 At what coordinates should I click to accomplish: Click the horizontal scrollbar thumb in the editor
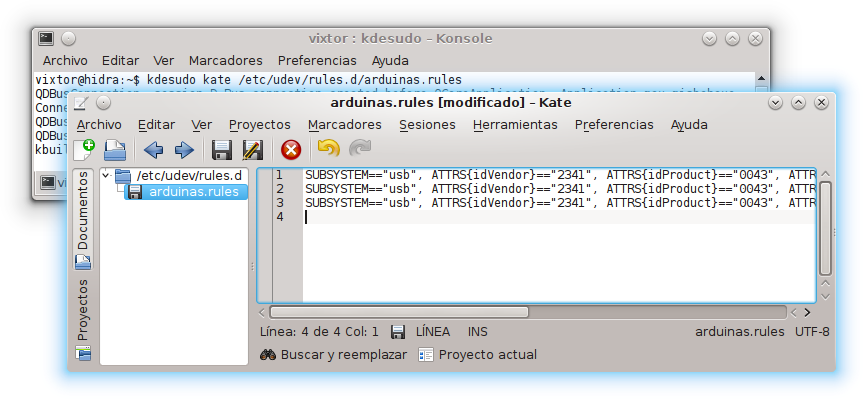pyautogui.click(x=399, y=313)
